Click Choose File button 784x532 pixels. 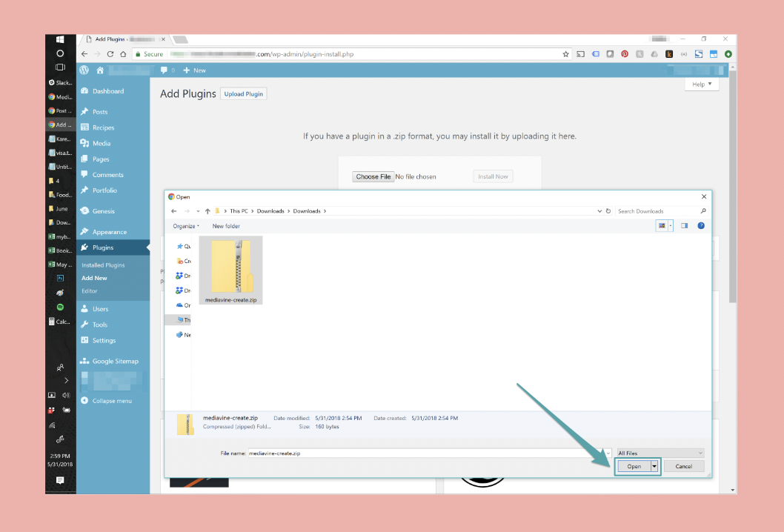click(x=373, y=176)
